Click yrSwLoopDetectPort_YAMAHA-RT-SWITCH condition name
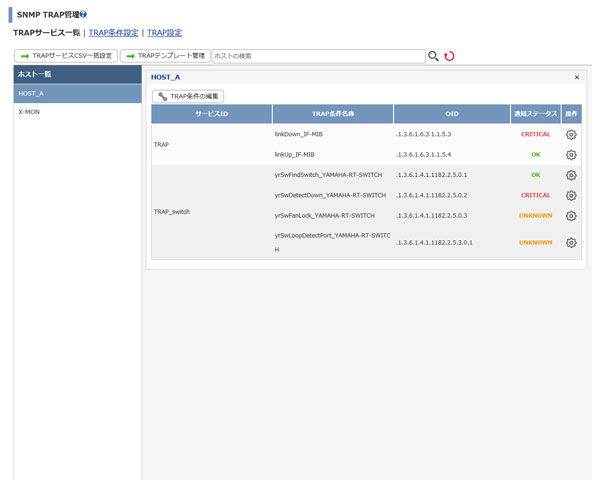Screen dimensions: 600x480 [x=333, y=242]
